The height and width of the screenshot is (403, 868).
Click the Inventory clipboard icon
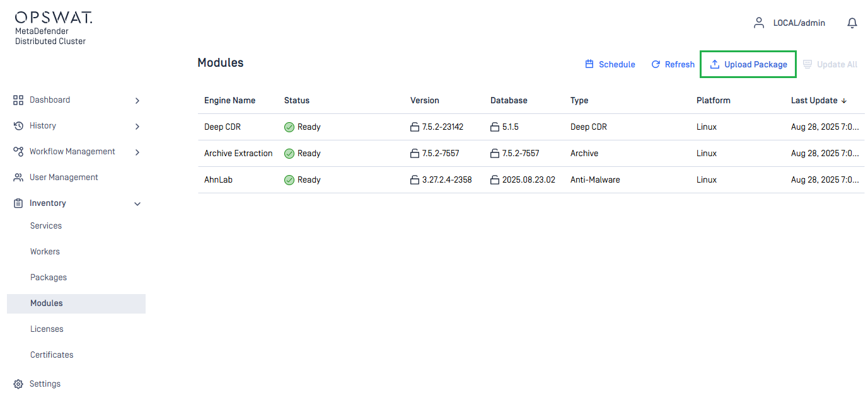pos(18,203)
